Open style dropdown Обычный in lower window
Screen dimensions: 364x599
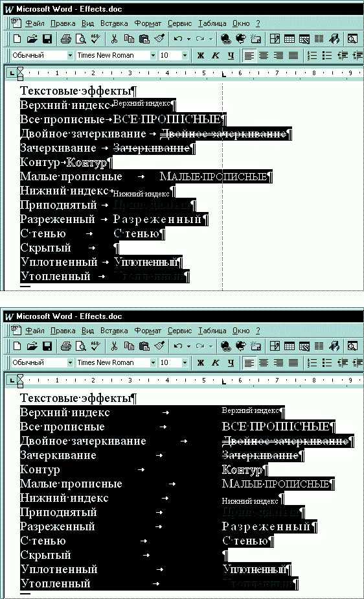click(70, 362)
